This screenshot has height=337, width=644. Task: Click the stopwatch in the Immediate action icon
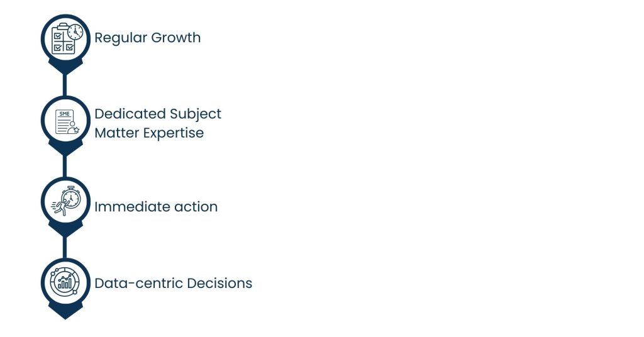click(x=70, y=198)
